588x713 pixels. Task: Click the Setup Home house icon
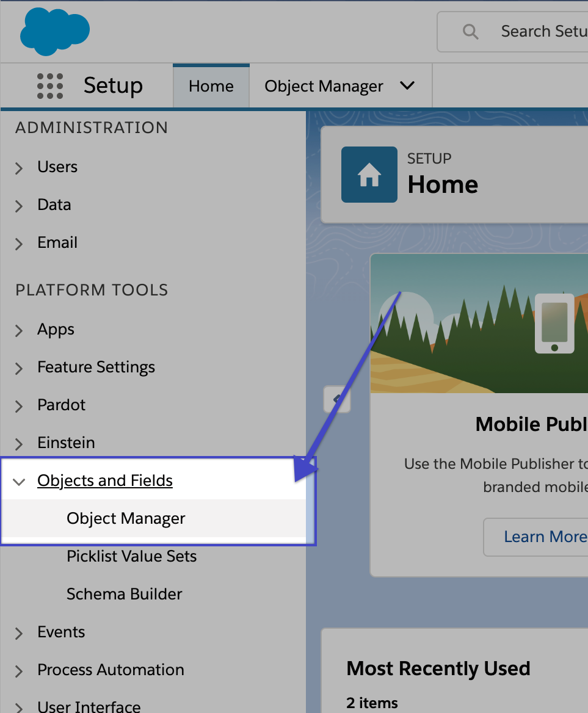[369, 175]
